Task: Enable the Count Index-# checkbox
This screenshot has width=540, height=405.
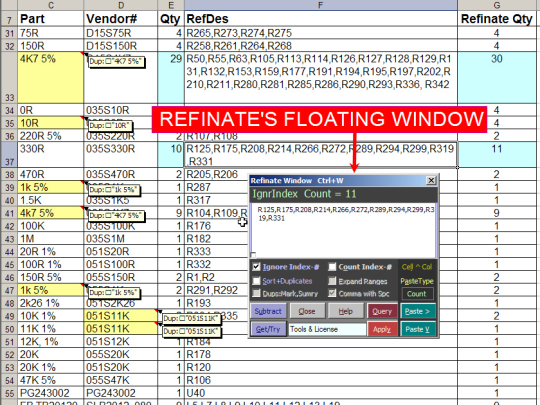Action: 332,267
